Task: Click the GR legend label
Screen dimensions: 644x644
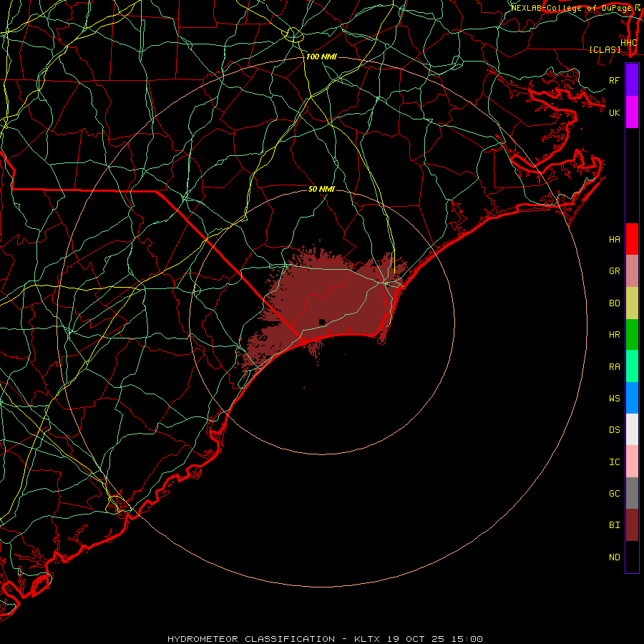Action: (614, 271)
